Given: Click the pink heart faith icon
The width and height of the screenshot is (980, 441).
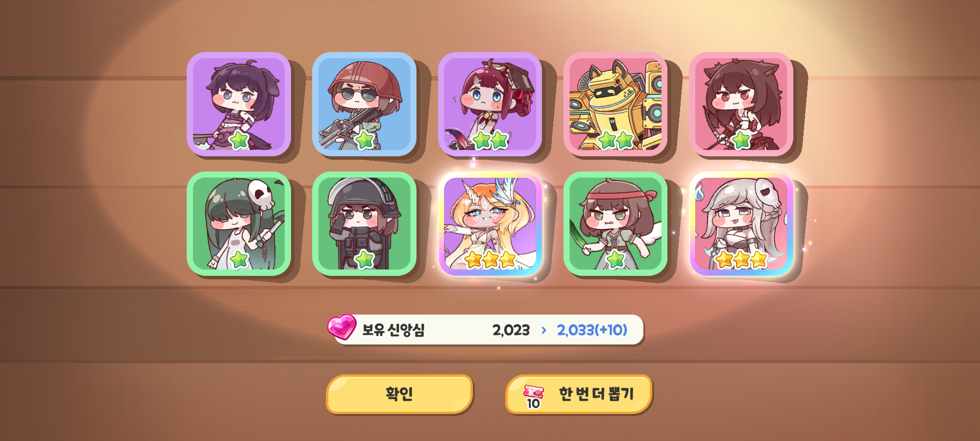Looking at the screenshot, I should (342, 327).
